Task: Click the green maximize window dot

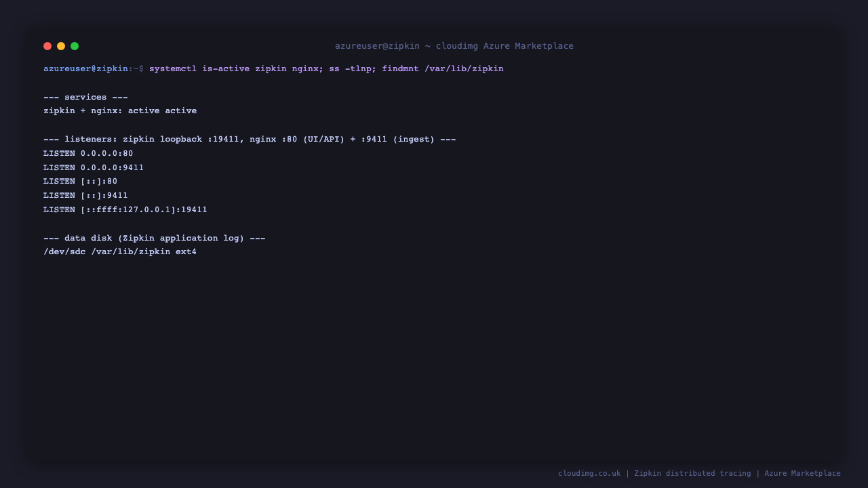Action: coord(75,46)
